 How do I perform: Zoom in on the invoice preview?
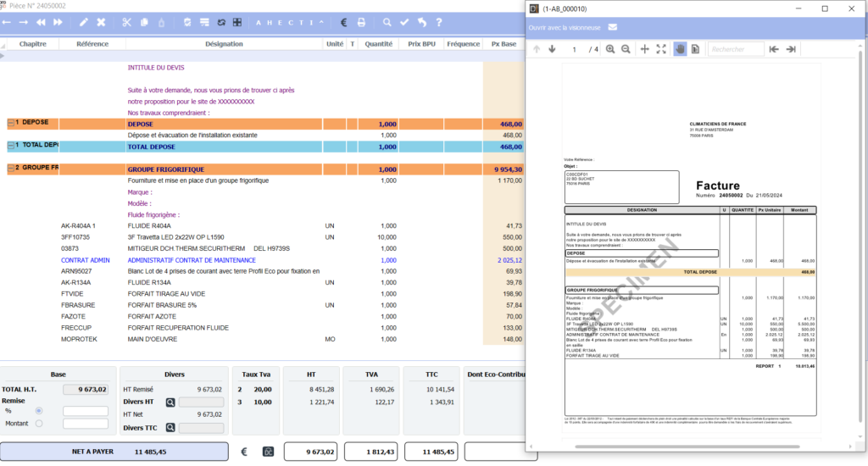pyautogui.click(x=610, y=49)
